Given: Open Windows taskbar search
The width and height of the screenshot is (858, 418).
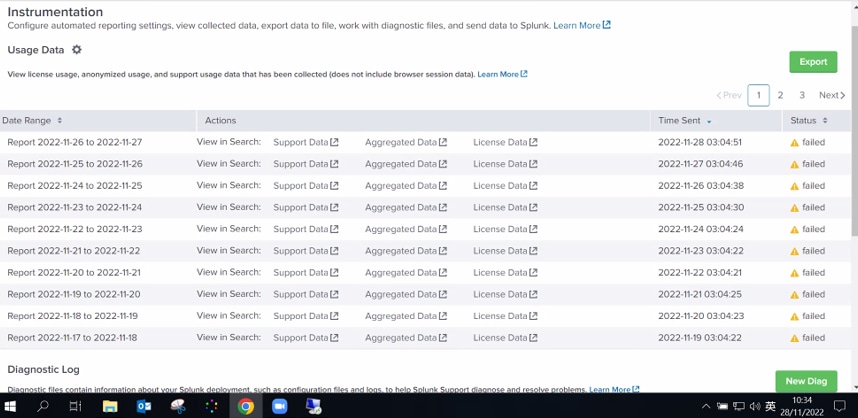Looking at the screenshot, I should point(42,406).
